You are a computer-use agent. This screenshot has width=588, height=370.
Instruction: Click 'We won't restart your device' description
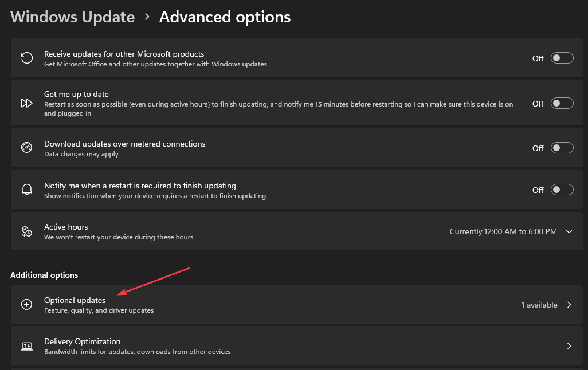(119, 237)
